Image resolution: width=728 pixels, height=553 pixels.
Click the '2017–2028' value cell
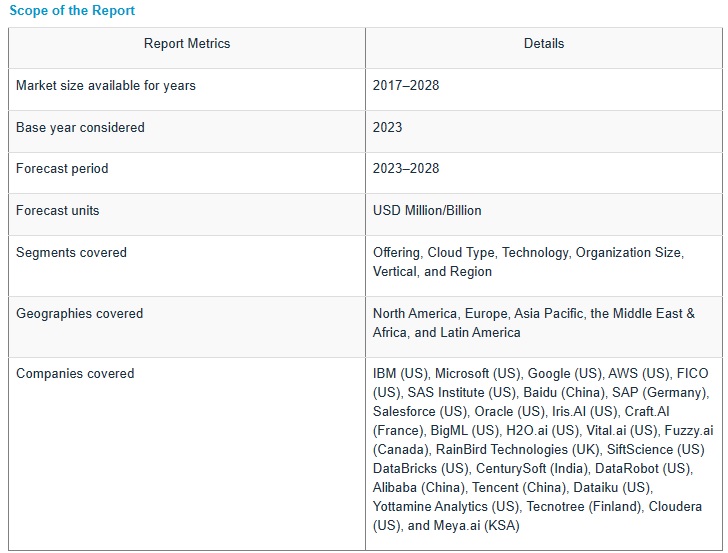pyautogui.click(x=406, y=86)
